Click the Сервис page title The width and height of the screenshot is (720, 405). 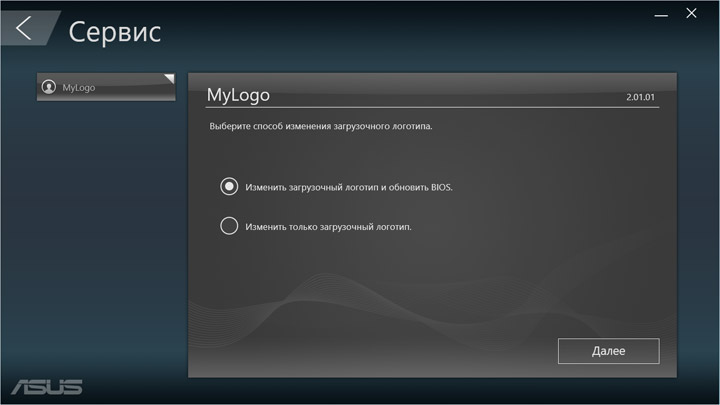[115, 32]
